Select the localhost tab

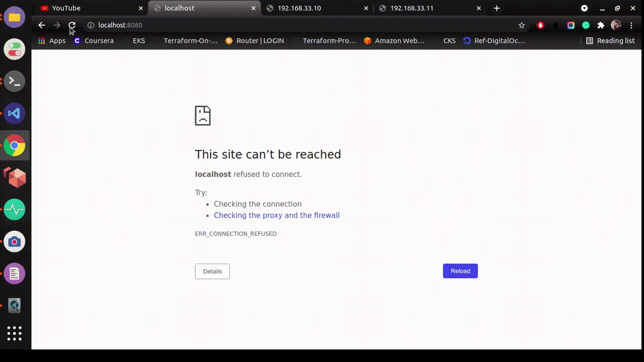tap(204, 8)
